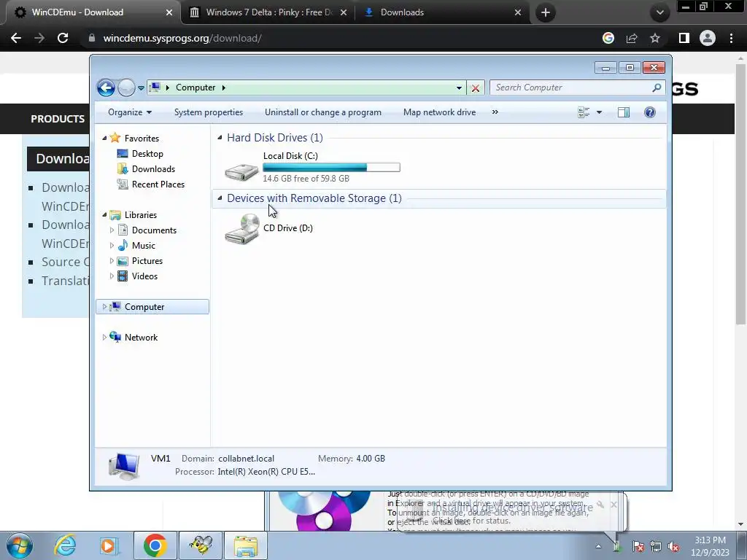
Task: Click the Chrome taskbar icon
Action: click(155, 545)
